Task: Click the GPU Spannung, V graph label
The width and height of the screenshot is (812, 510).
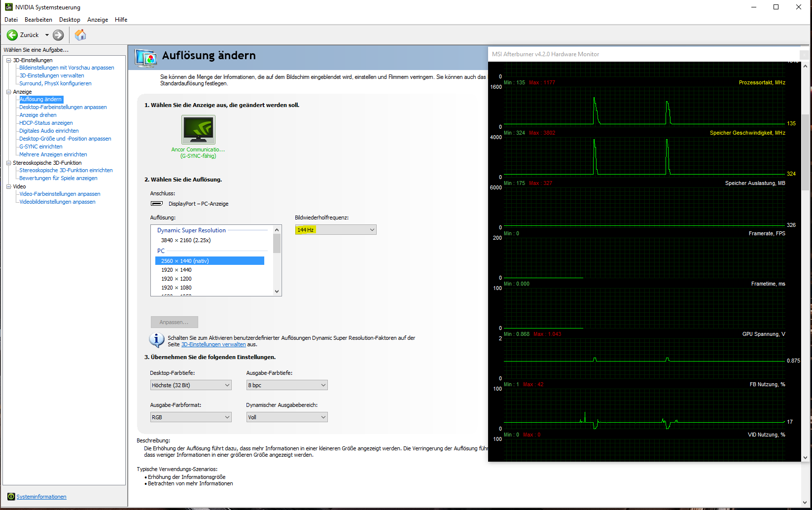Action: (764, 334)
